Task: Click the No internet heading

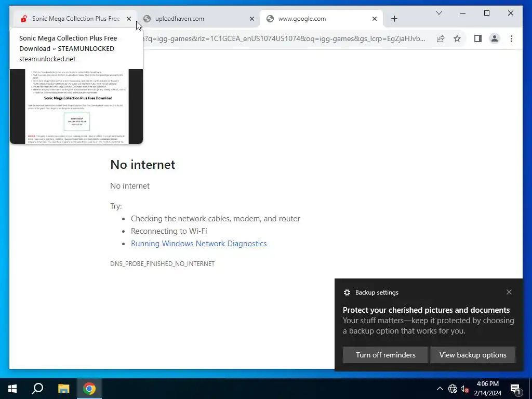Action: 142,165
